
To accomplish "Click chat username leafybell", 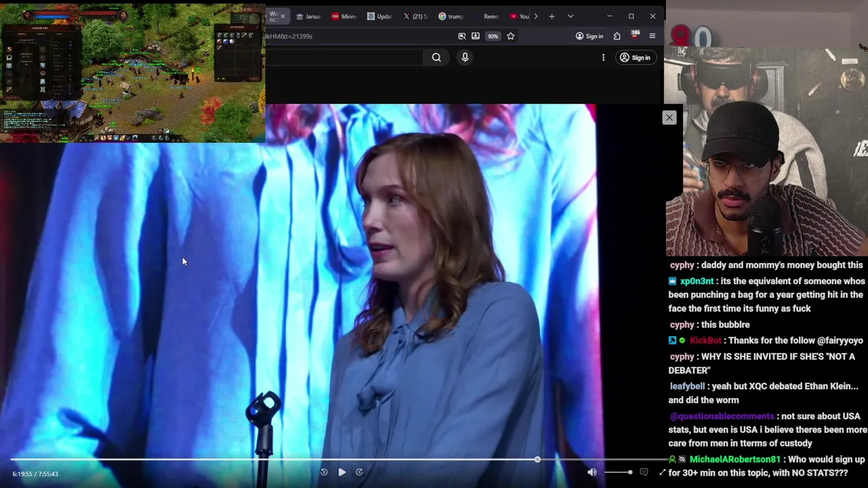I will 687,386.
